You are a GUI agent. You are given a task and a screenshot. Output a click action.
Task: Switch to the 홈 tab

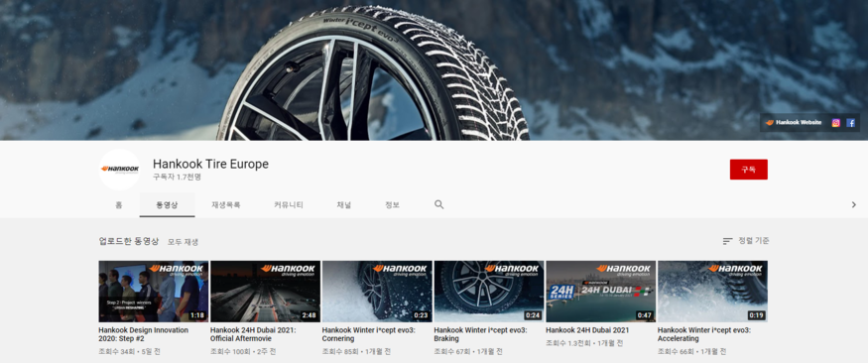pyautogui.click(x=118, y=204)
